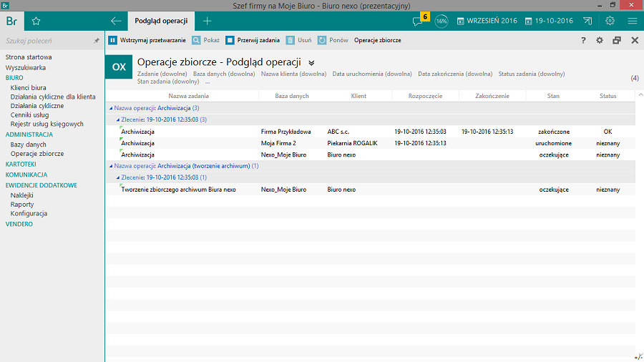Click the Status zadania (dowolny) filter
The height and width of the screenshot is (362, 644).
[531, 74]
